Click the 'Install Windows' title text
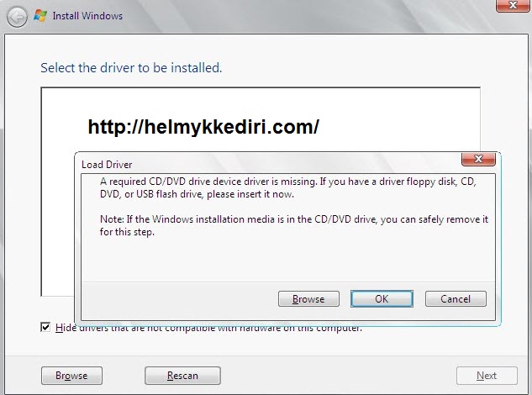532x395 pixels. click(x=87, y=16)
